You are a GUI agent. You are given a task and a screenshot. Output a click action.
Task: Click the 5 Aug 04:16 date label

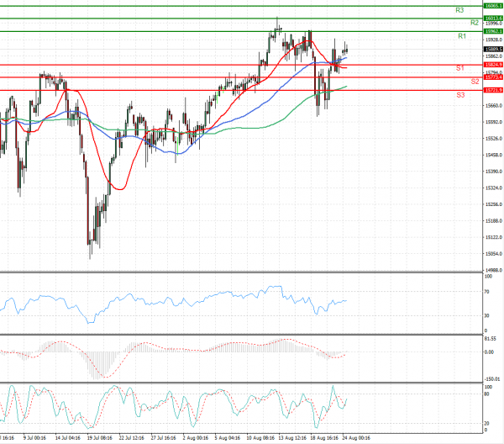228,438
